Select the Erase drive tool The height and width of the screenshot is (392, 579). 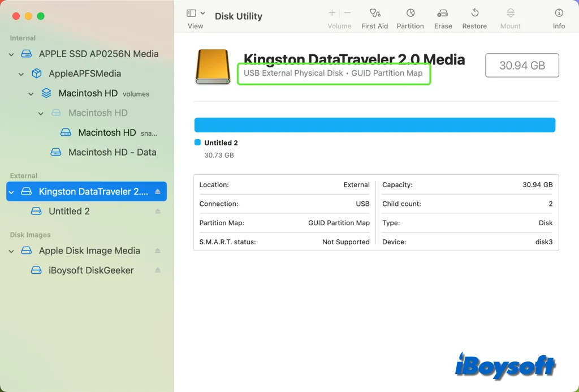click(x=443, y=14)
